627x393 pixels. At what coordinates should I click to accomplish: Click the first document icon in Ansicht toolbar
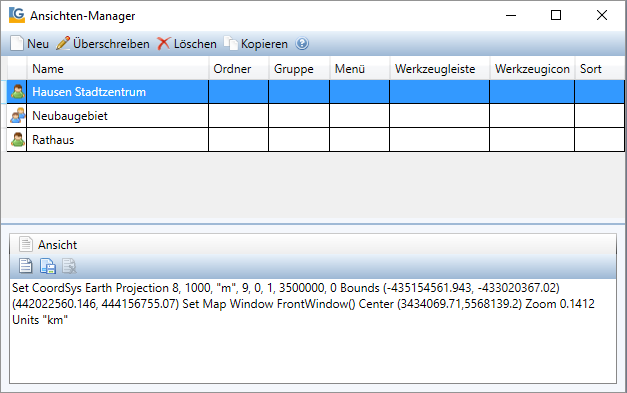click(26, 266)
